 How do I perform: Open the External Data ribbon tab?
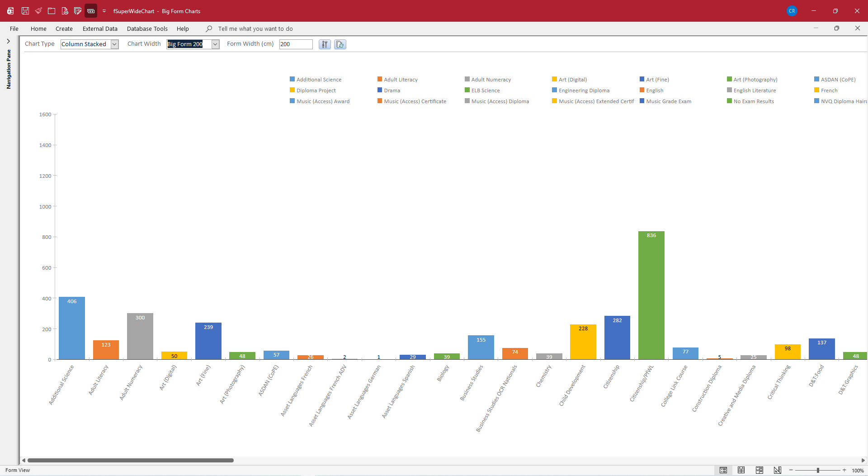[100, 29]
